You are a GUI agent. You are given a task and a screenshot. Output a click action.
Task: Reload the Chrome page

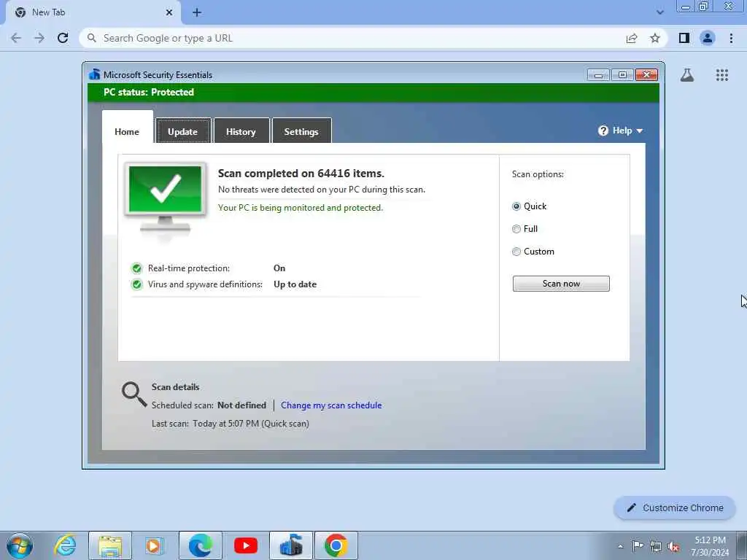coord(63,38)
